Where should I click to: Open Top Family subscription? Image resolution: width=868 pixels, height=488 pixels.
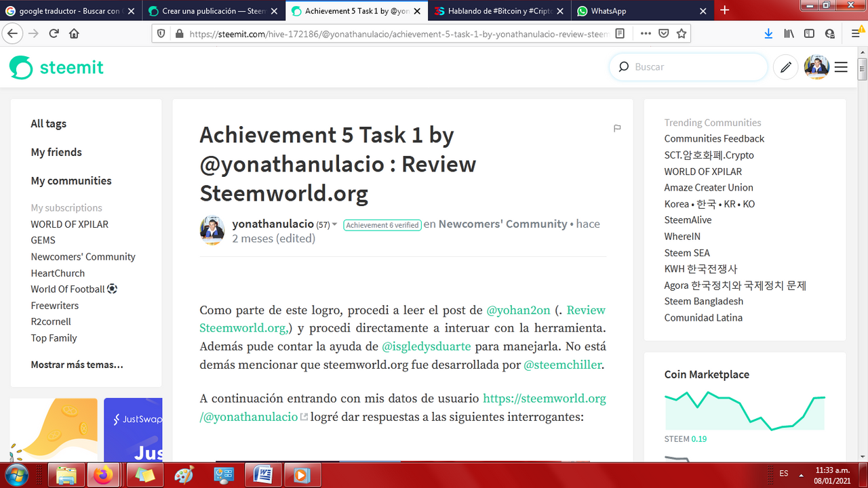pyautogui.click(x=54, y=338)
